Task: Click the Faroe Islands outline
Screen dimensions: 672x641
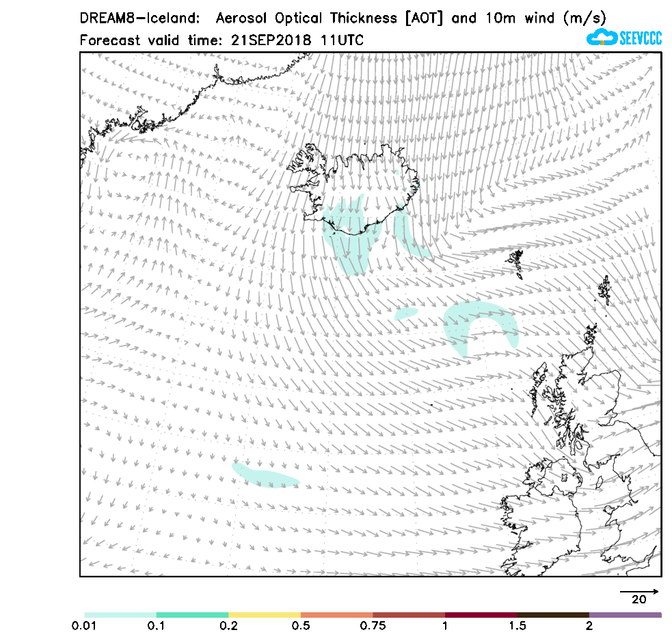Action: pos(516,263)
